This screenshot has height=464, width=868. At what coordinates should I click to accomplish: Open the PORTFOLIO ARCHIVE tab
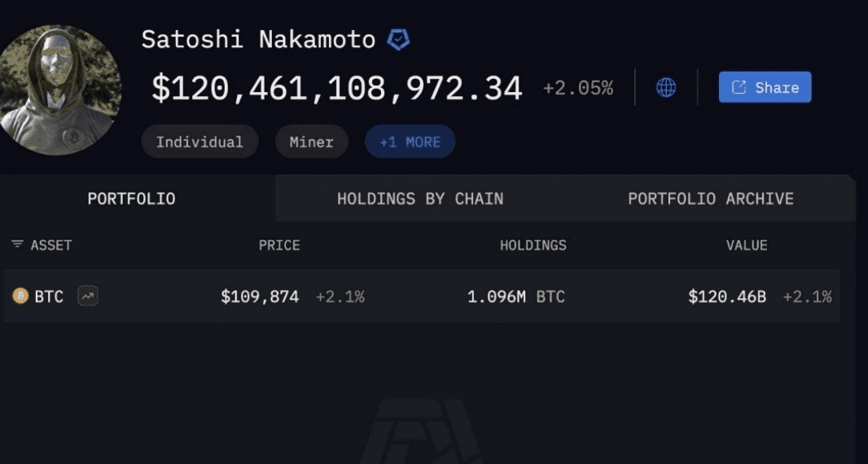pos(711,199)
